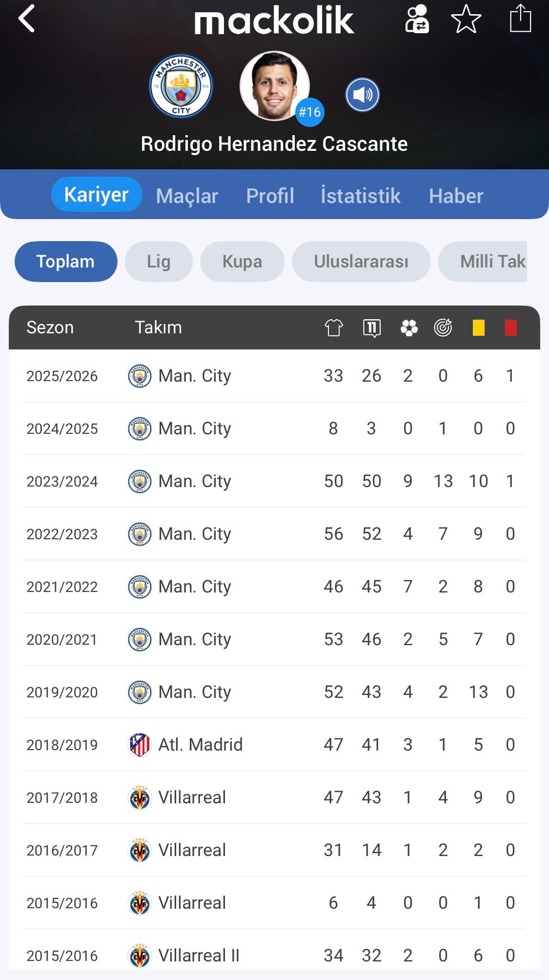Open the Manchester City club crest
This screenshot has width=549, height=980.
[181, 86]
